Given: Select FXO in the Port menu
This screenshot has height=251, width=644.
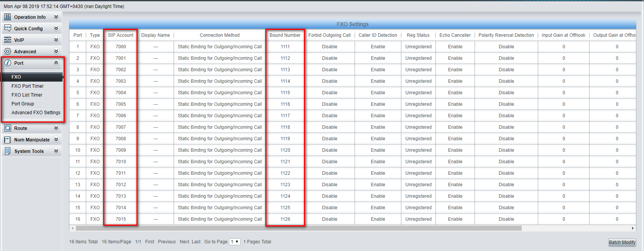Looking at the screenshot, I should 32,77.
